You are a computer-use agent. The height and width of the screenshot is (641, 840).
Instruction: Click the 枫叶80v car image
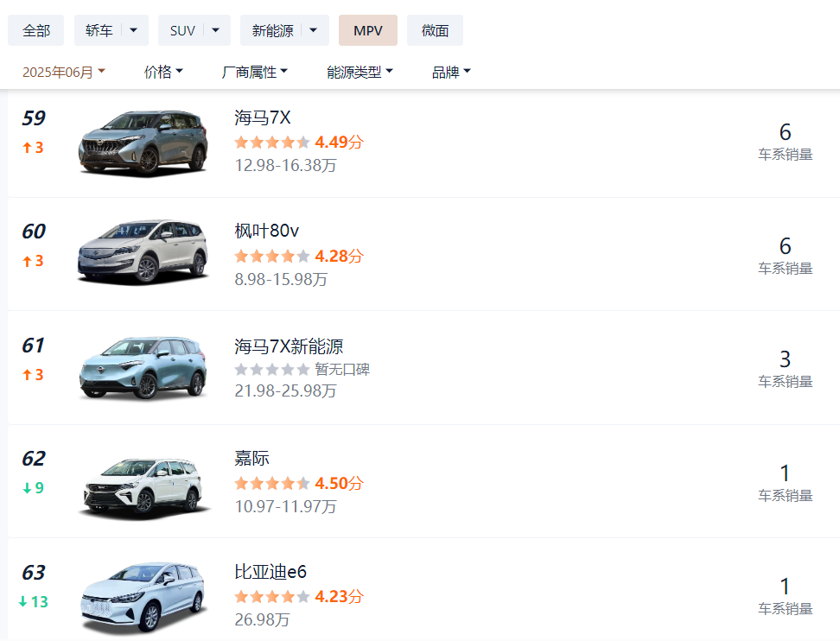click(143, 251)
